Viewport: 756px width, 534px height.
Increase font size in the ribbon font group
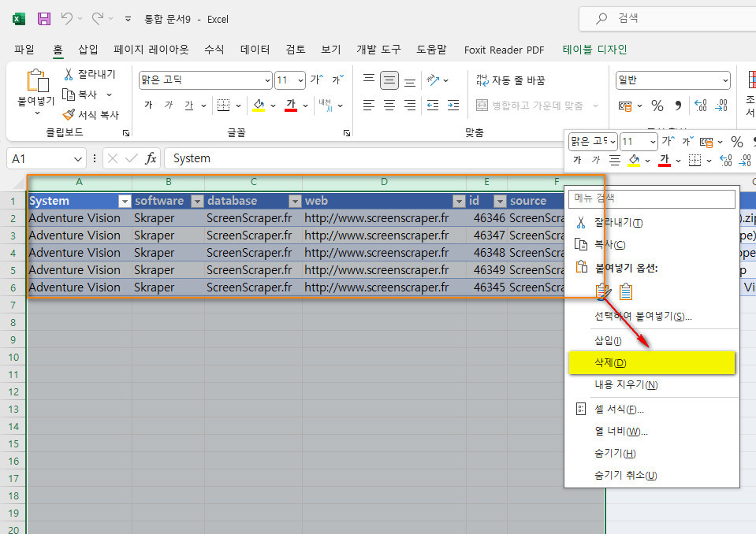317,80
